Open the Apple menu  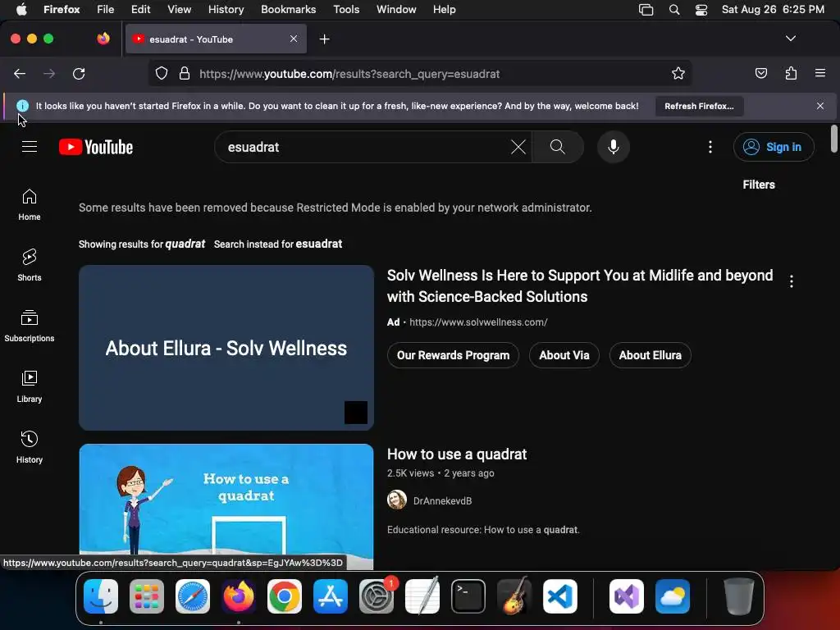[21, 10]
